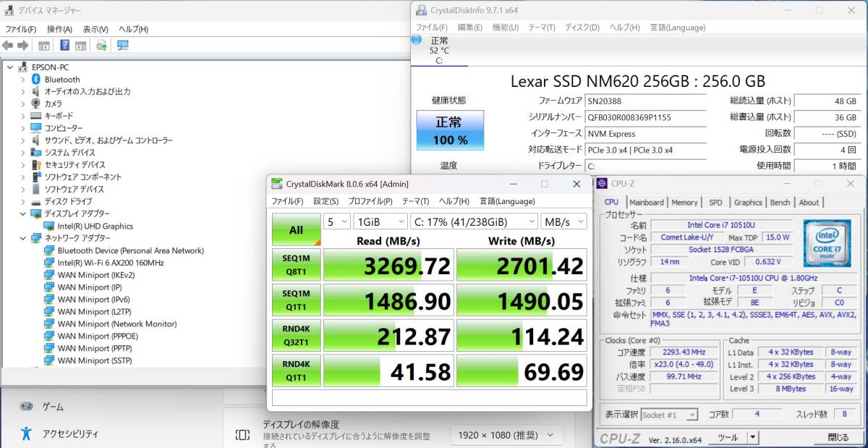868x448 pixels.
Task: Click the firmware field showing SN20388
Action: pyautogui.click(x=645, y=101)
